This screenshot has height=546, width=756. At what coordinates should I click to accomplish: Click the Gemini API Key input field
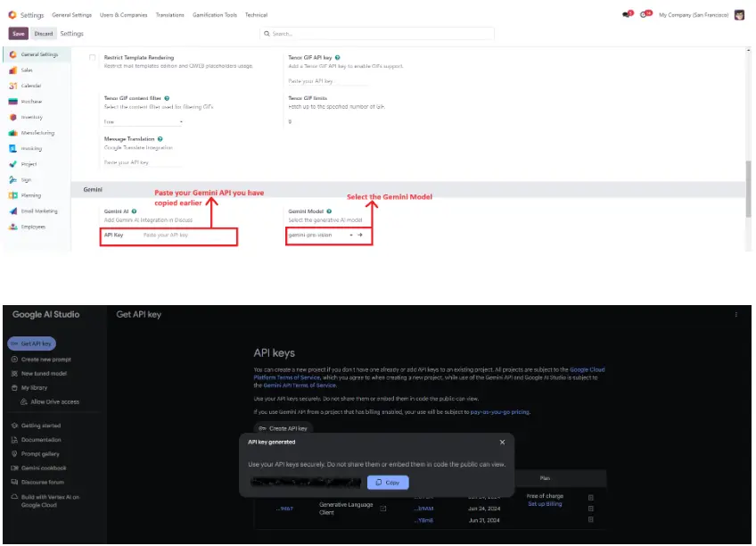pos(187,236)
